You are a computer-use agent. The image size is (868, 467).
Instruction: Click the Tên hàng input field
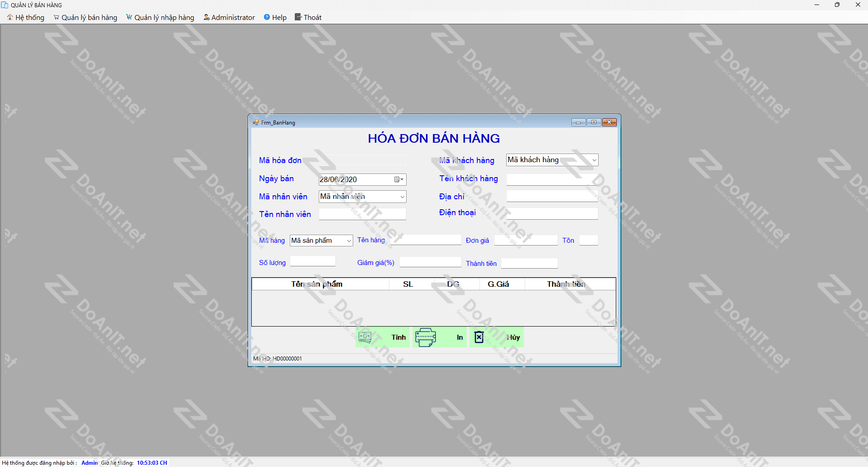(x=426, y=240)
